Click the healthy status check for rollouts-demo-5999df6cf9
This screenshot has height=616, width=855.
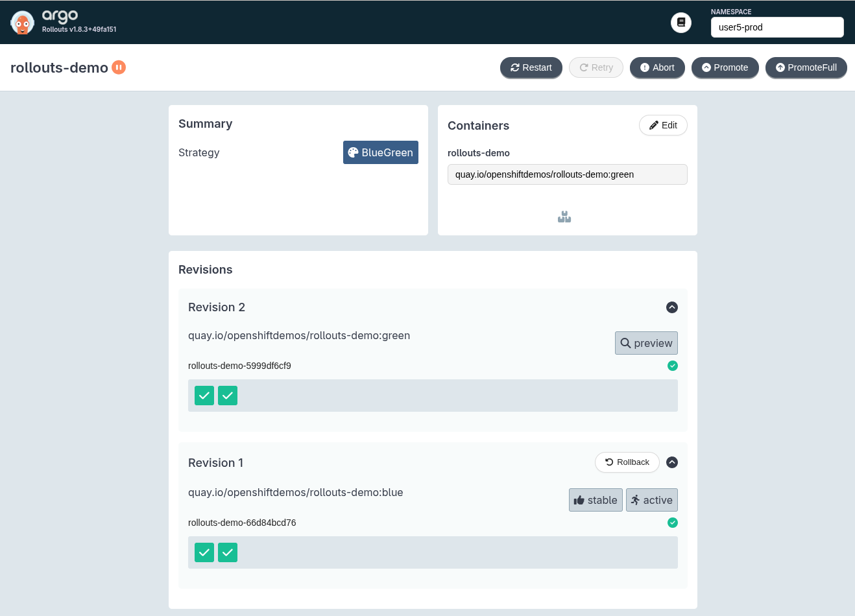673,366
